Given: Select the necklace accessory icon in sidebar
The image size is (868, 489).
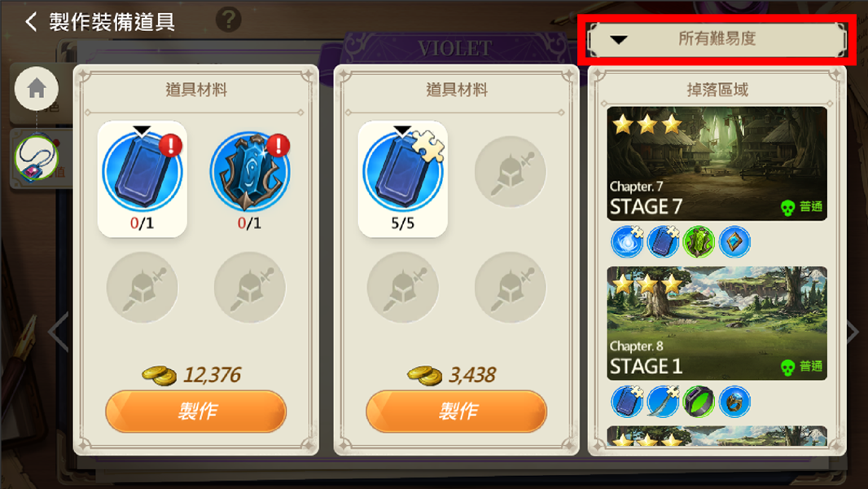Looking at the screenshot, I should [37, 156].
